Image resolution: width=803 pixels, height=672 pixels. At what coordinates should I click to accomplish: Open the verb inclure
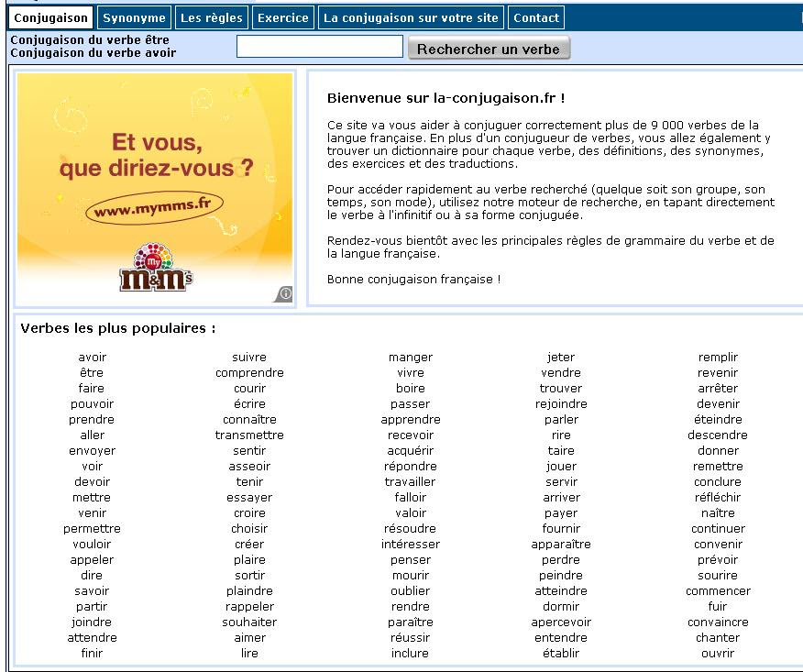pyautogui.click(x=410, y=653)
